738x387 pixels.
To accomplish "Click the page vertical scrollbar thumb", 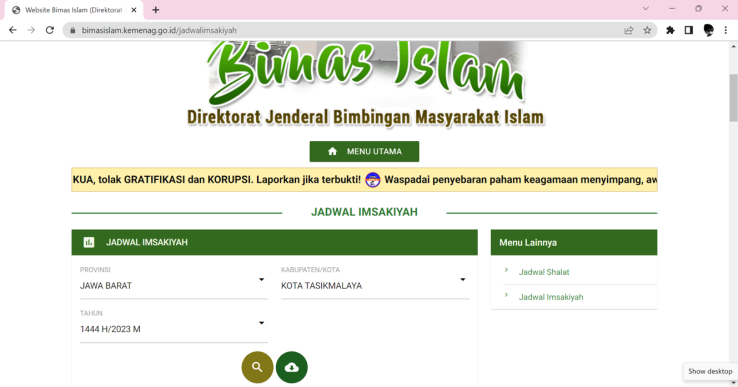I will (x=733, y=97).
